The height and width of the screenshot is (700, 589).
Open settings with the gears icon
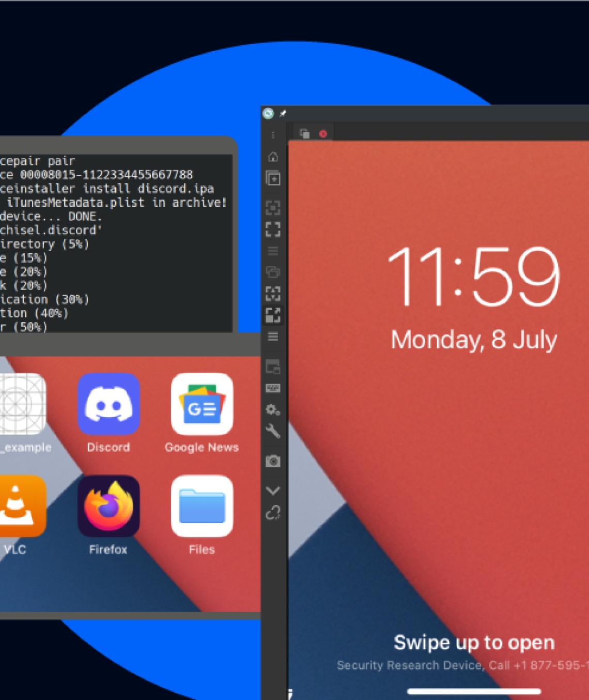(273, 410)
